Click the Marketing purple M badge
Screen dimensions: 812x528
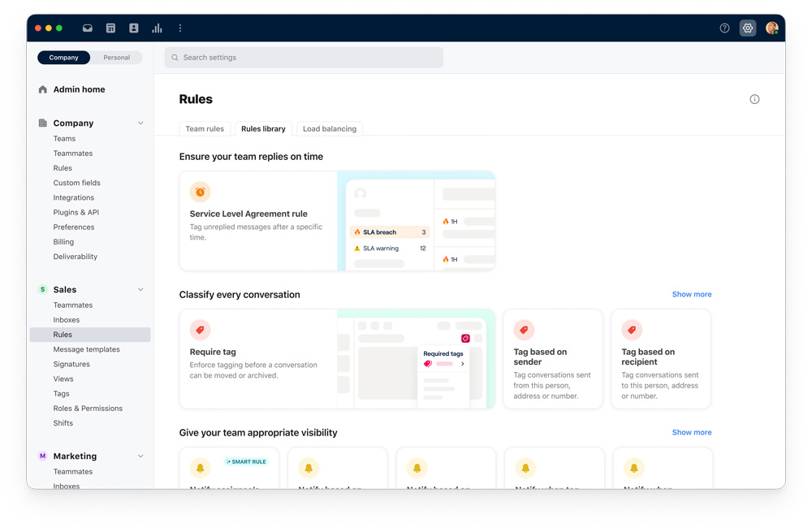(x=43, y=456)
